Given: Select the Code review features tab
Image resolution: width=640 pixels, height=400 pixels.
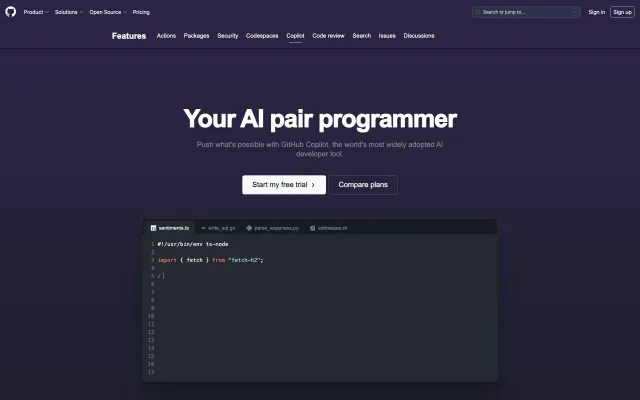Looking at the screenshot, I should pos(328,36).
